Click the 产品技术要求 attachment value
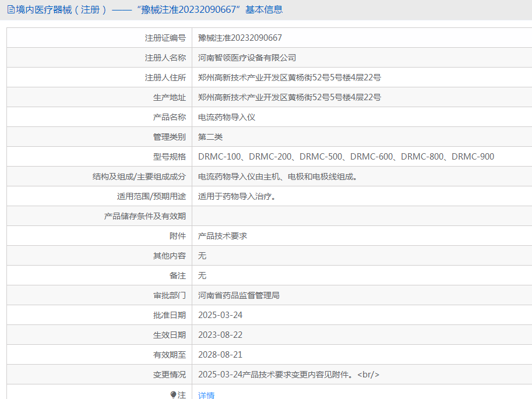Screen dimensions: 532x399 (x=223, y=236)
